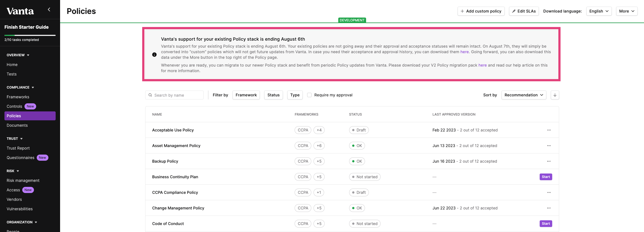Screen dimensions: 644x232
Task: Open Tests in the sidebar
Action: pos(12,74)
